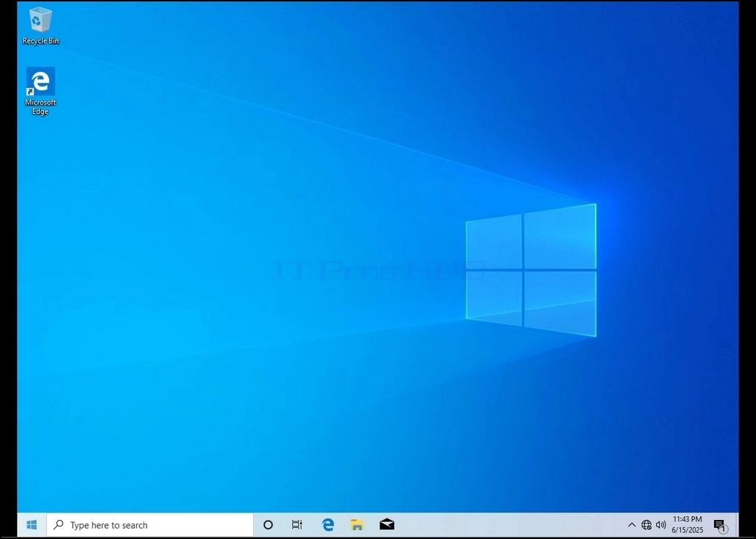
Task: Click the clock showing 11:43 PM
Action: tap(688, 525)
